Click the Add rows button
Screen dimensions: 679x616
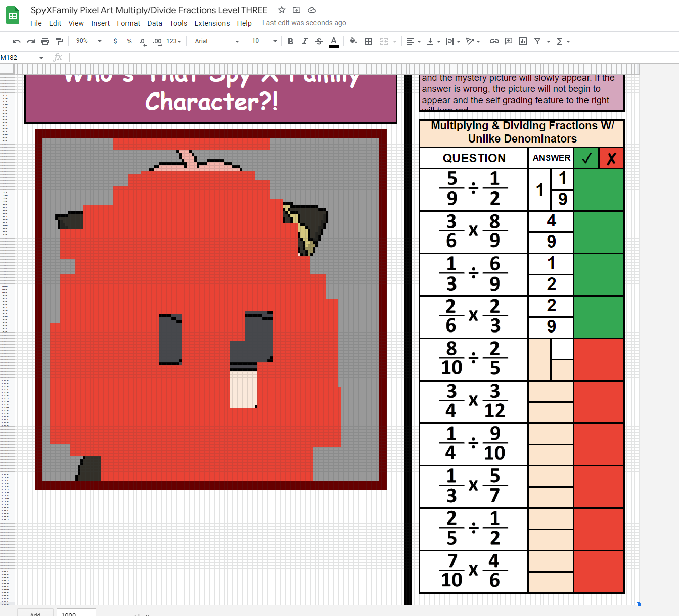click(x=35, y=613)
